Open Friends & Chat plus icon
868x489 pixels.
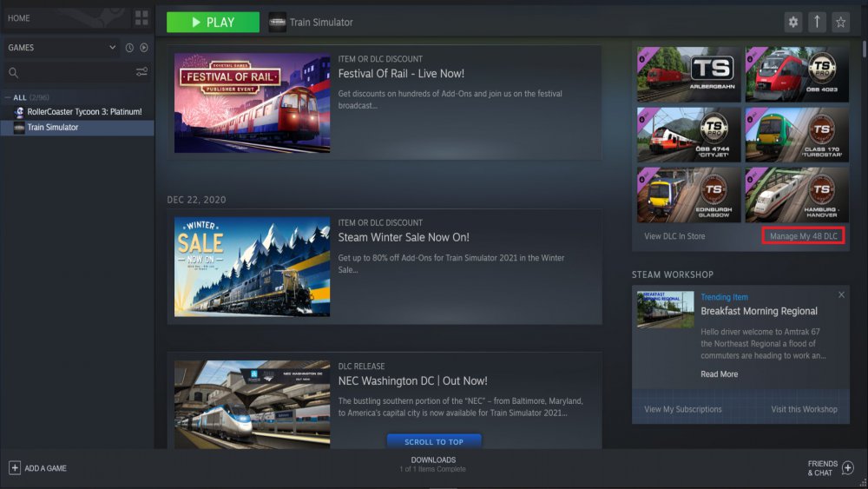click(847, 468)
